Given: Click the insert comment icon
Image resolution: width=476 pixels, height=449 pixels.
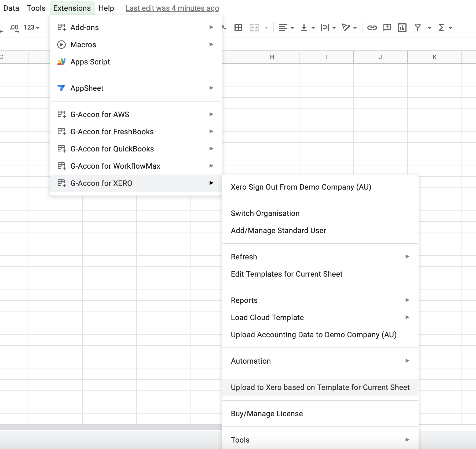Looking at the screenshot, I should point(387,27).
